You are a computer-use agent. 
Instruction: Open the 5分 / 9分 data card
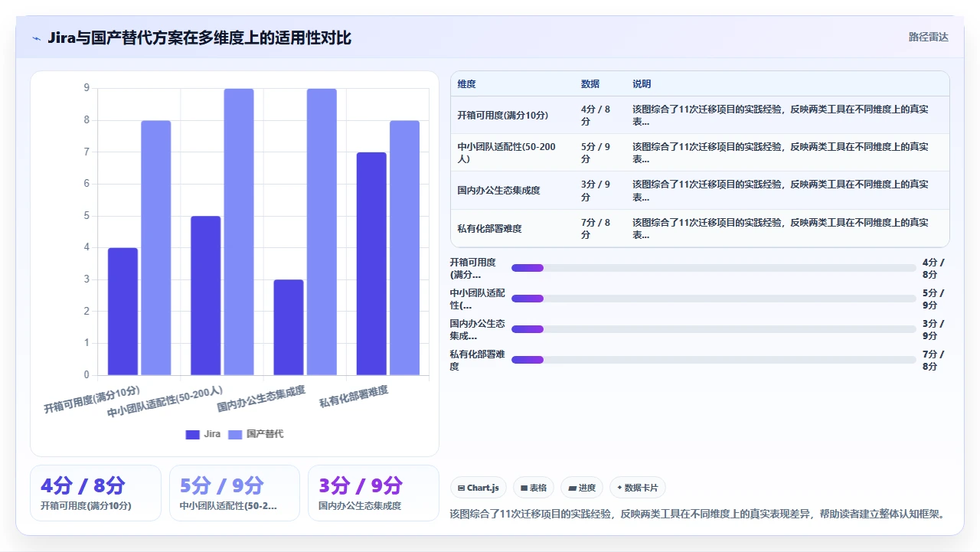pos(234,493)
